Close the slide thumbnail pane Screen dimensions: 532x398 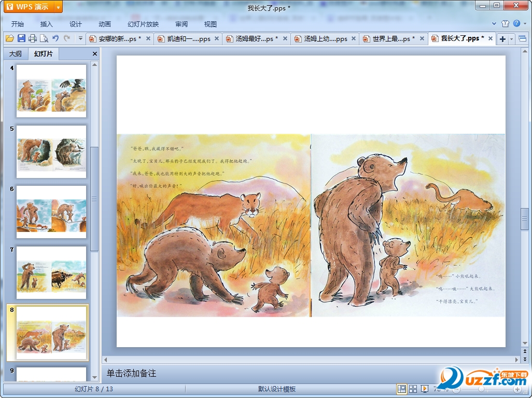(95, 53)
